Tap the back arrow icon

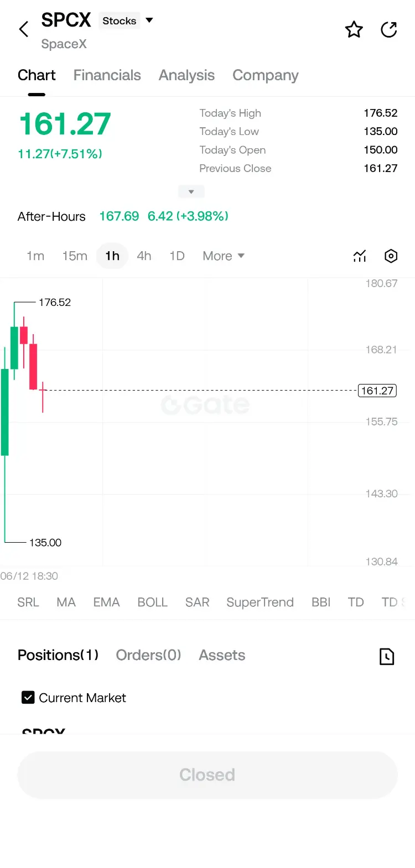(x=23, y=29)
